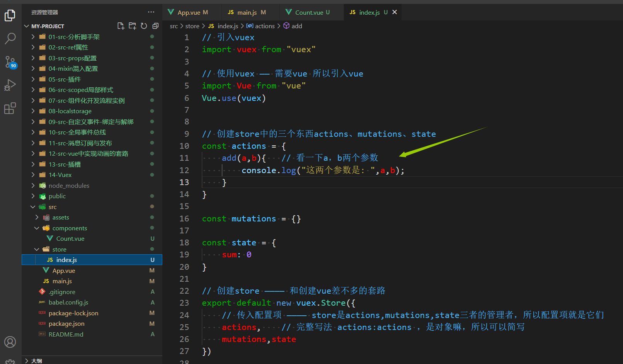Screen dimensions: 623x364
Task: Open .gitignore from the file tree
Action: 92,292
